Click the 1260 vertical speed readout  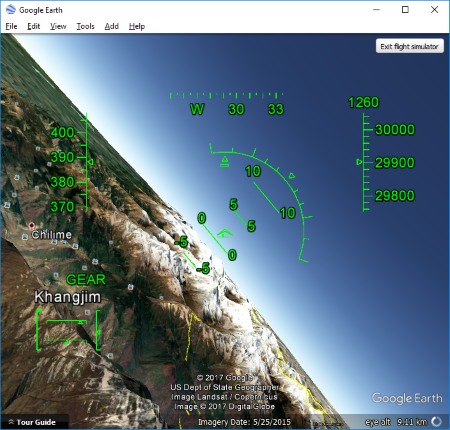coord(363,102)
